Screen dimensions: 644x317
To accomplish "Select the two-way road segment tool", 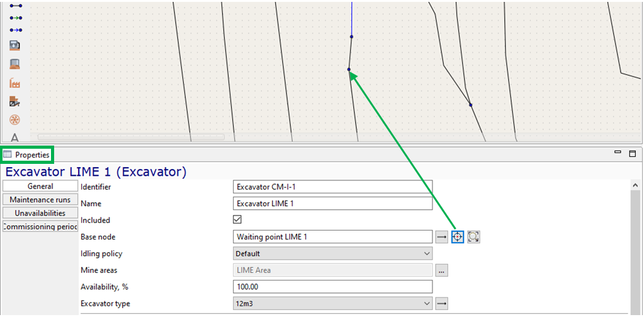I will tap(16, 6).
